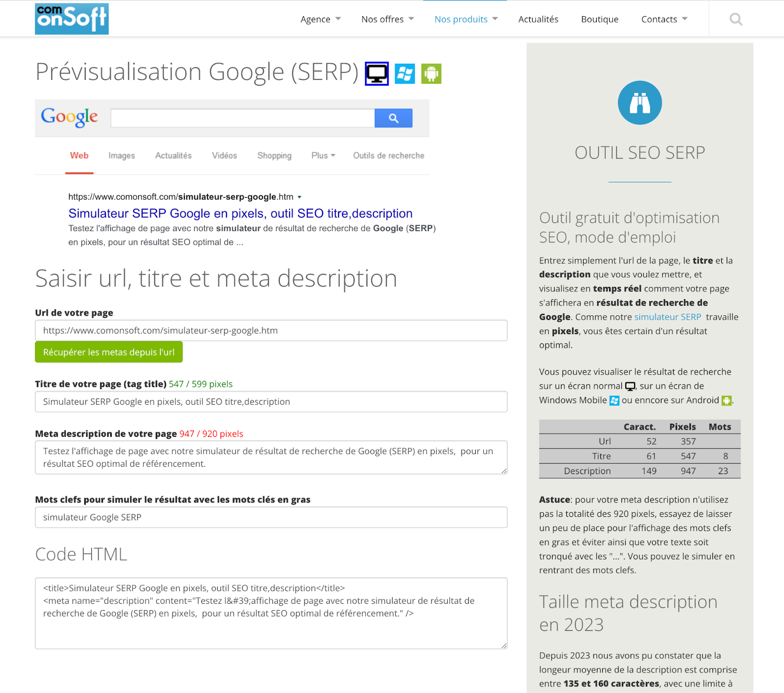784x693 pixels.
Task: Open the Boutique menu item
Action: point(600,19)
